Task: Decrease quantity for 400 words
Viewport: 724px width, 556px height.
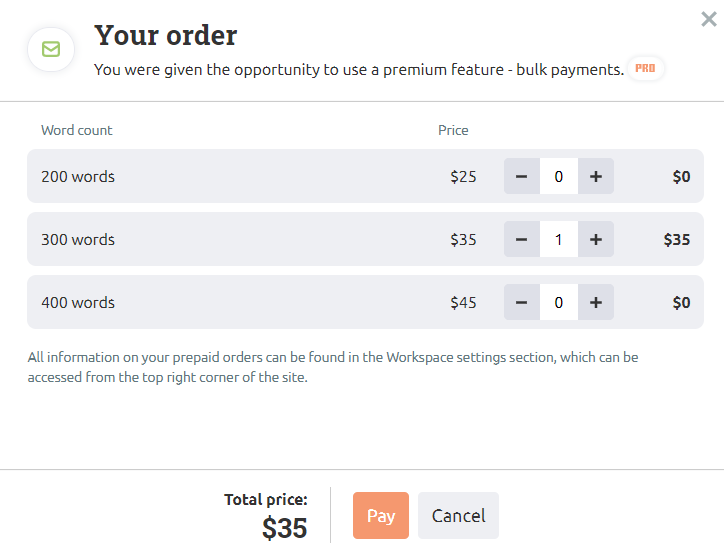Action: pos(522,302)
